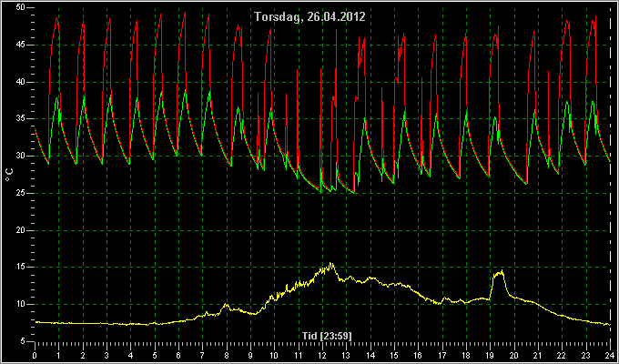Click the 15 value on temperature axis
Image resolution: width=619 pixels, height=364 pixels.
21,268
